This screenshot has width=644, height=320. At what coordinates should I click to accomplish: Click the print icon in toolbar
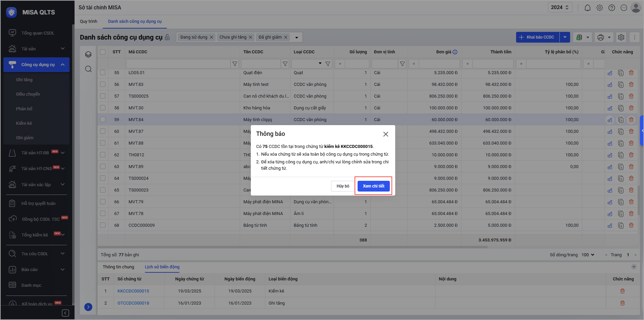(601, 37)
